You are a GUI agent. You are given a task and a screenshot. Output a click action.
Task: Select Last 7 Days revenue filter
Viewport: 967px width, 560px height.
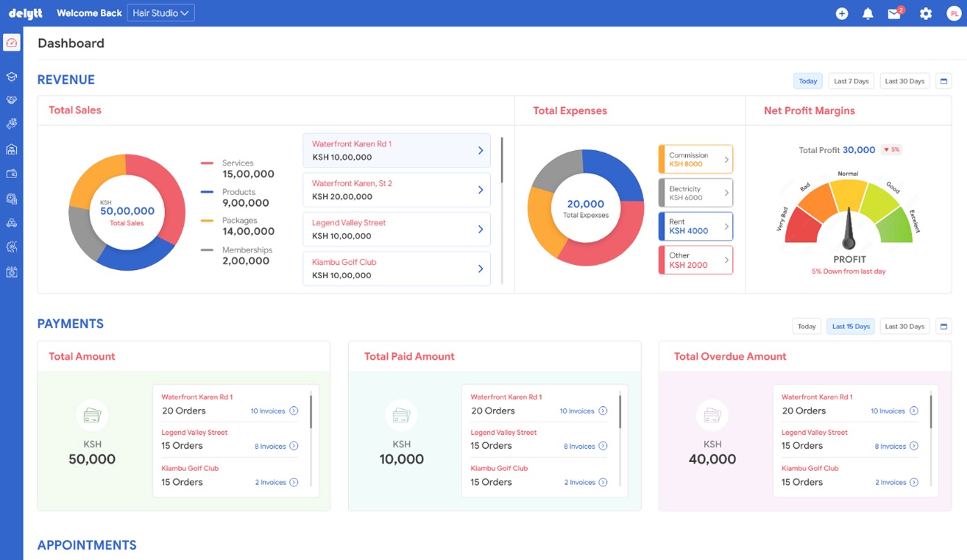(851, 81)
